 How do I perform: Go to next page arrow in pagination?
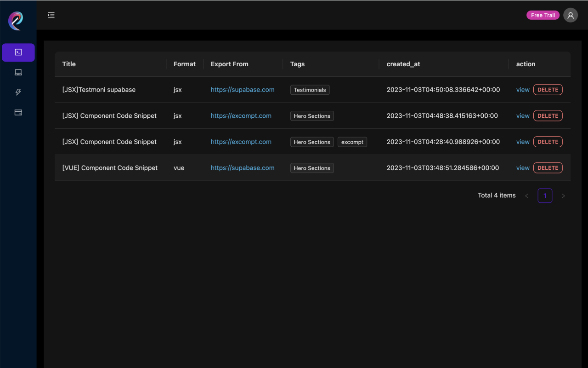(x=563, y=196)
